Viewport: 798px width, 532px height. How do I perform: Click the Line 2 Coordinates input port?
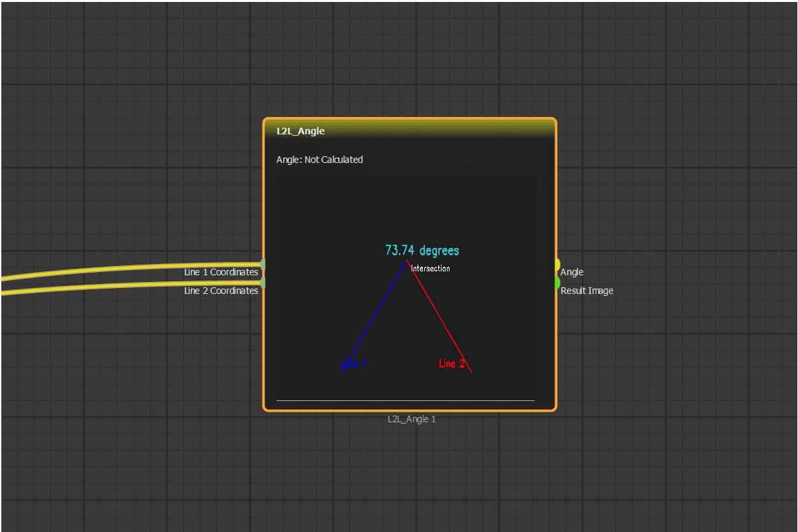click(x=263, y=283)
